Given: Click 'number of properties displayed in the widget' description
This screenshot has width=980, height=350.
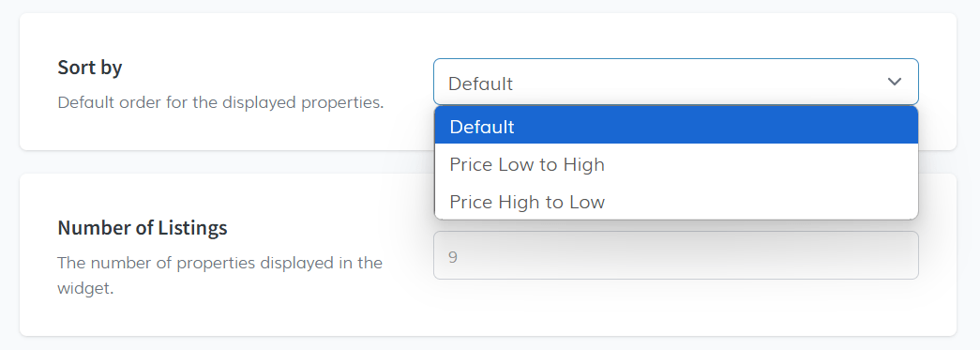Looking at the screenshot, I should coord(219,276).
